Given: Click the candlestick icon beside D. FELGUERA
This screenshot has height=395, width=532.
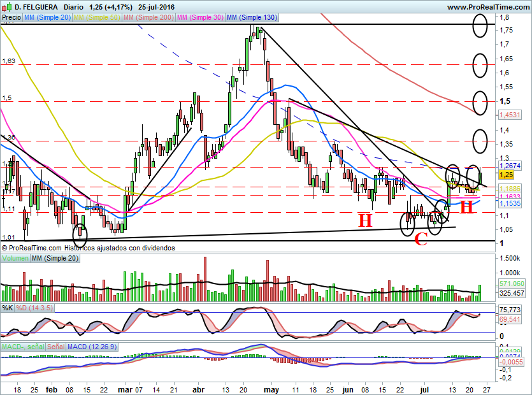Looking at the screenshot, I should pyautogui.click(x=7, y=7).
